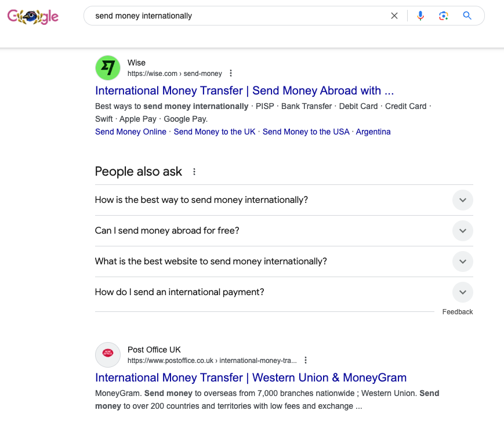Click the postoffice.co.uk URL breadcrumb
Image resolution: width=504 pixels, height=425 pixels.
click(x=212, y=361)
